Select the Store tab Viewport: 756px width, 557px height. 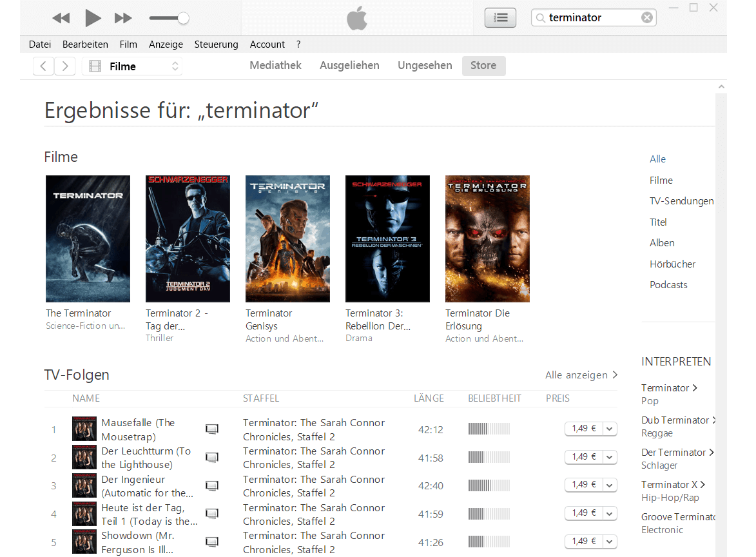[483, 66]
